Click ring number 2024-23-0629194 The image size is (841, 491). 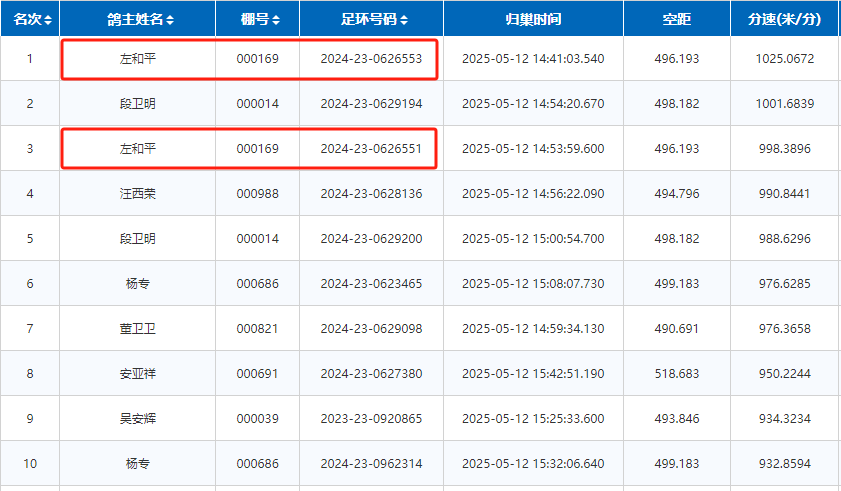371,104
